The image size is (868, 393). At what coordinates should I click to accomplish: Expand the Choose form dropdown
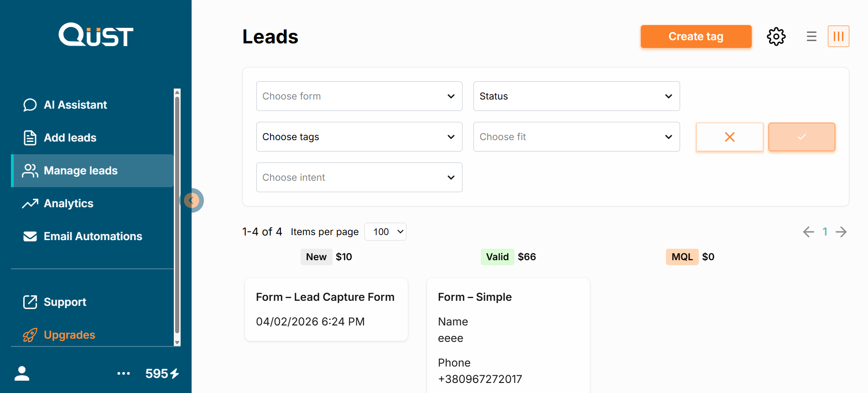[x=359, y=96]
